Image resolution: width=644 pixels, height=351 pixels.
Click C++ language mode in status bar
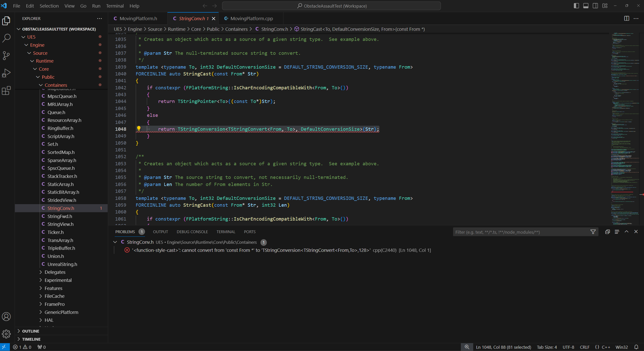(606, 347)
